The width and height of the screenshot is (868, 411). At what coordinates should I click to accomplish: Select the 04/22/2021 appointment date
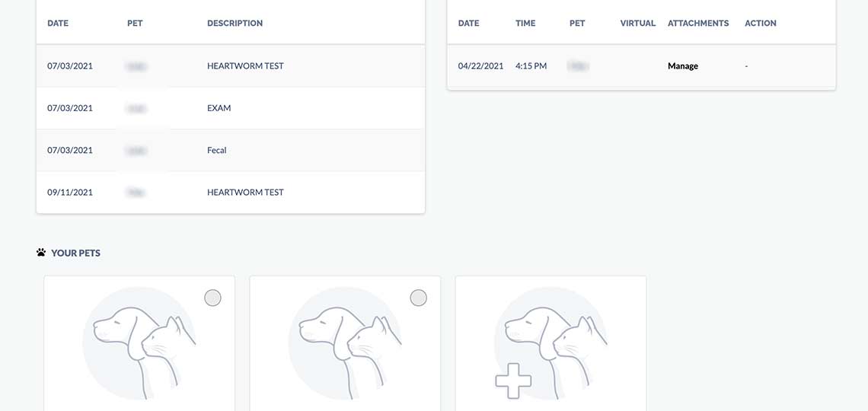[480, 66]
